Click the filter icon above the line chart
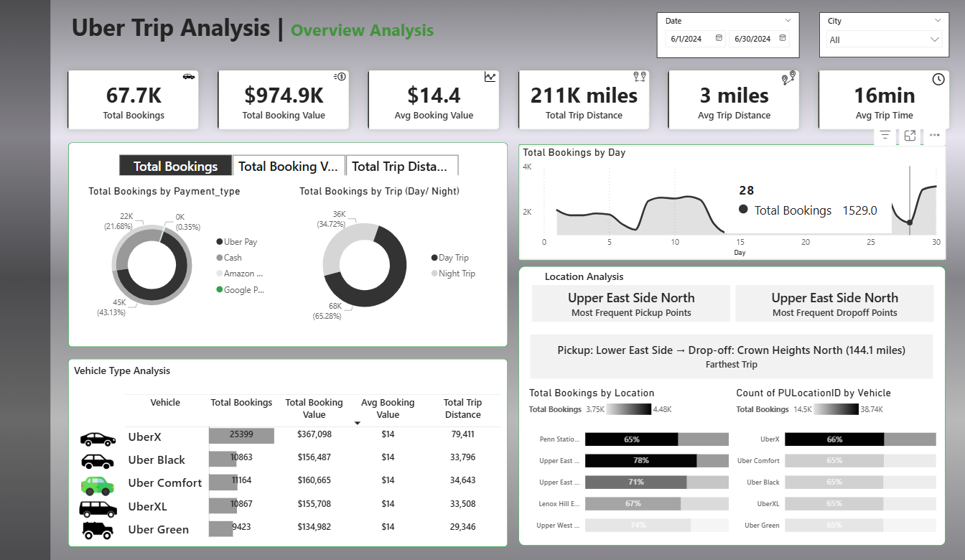Screen dimensions: 965x560 pyautogui.click(x=885, y=135)
